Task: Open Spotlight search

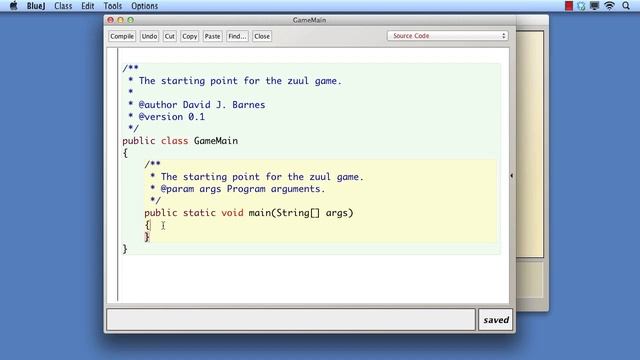Action: [x=626, y=6]
